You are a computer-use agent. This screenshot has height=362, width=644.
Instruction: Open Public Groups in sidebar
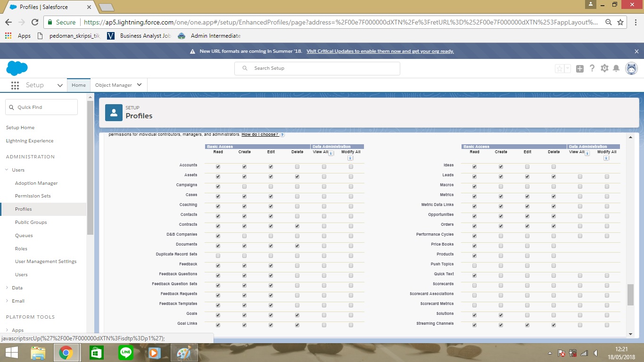(x=31, y=222)
